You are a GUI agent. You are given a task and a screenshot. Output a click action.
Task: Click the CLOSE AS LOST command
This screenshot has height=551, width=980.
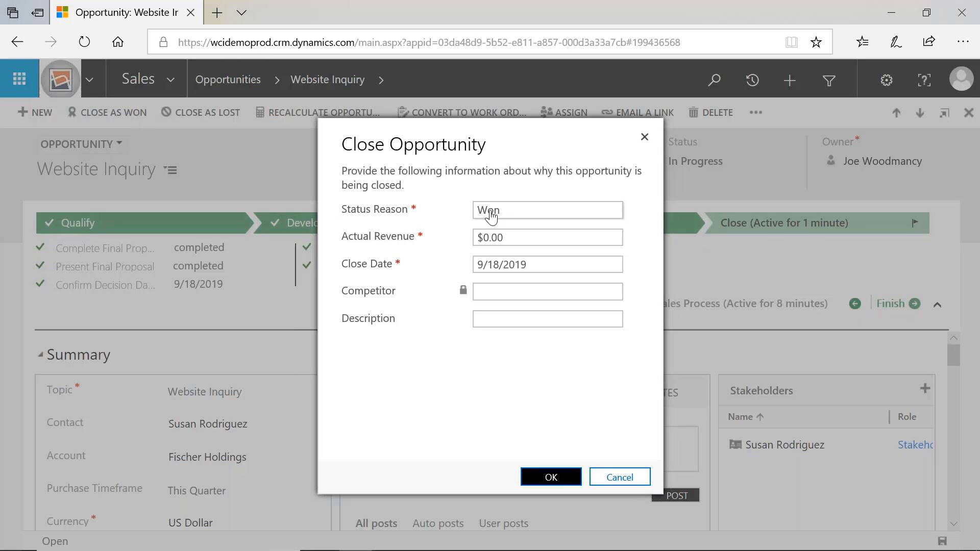point(201,112)
